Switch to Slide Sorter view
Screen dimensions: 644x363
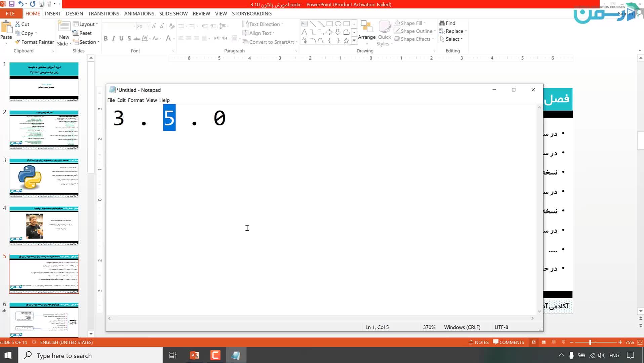(x=544, y=342)
